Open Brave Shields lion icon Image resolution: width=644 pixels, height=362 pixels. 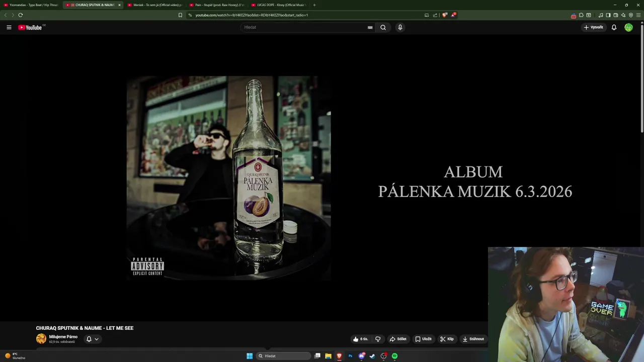(444, 15)
